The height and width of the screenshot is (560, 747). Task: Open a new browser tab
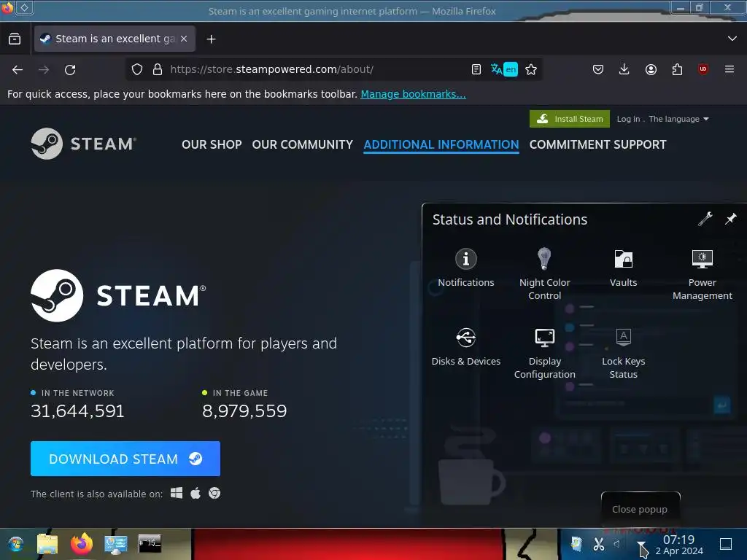pos(211,39)
